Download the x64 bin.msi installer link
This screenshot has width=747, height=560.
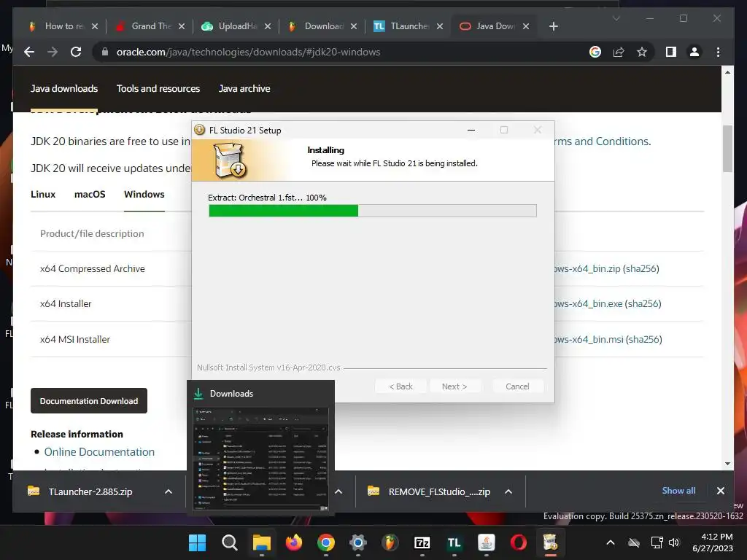click(589, 340)
